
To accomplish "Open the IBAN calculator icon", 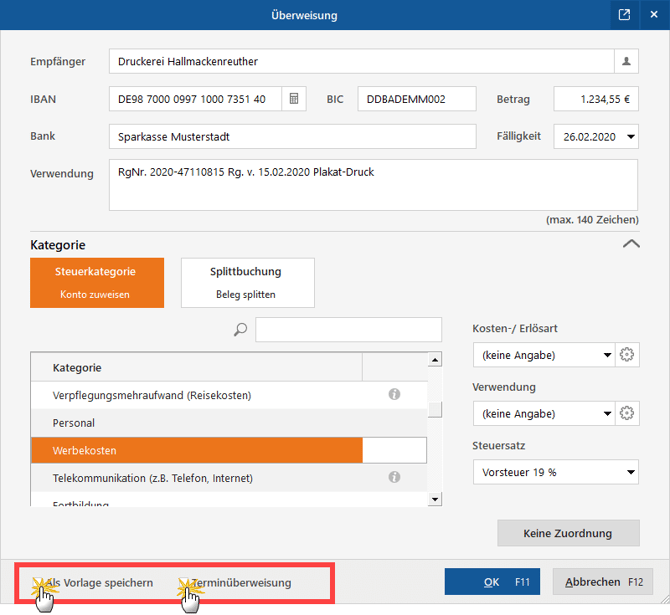I will pyautogui.click(x=294, y=99).
